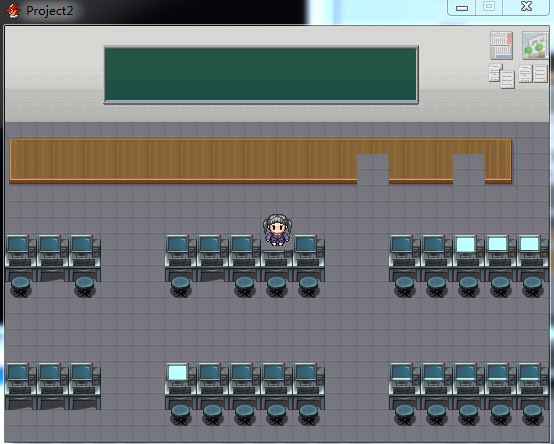
Task: Click the framed landscape picture on the wall
Action: click(x=535, y=45)
